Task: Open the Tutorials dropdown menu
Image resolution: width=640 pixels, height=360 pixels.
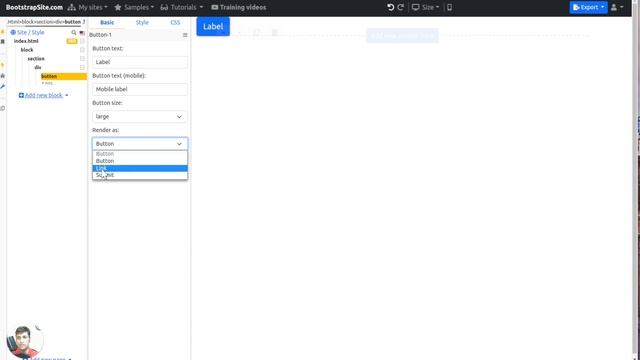Action: coord(182,7)
